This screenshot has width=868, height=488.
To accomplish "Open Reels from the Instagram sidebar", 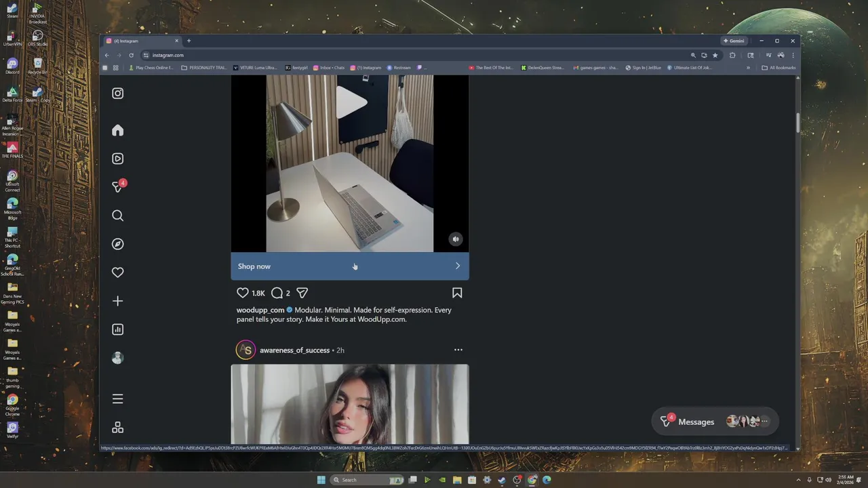I will pos(117,159).
